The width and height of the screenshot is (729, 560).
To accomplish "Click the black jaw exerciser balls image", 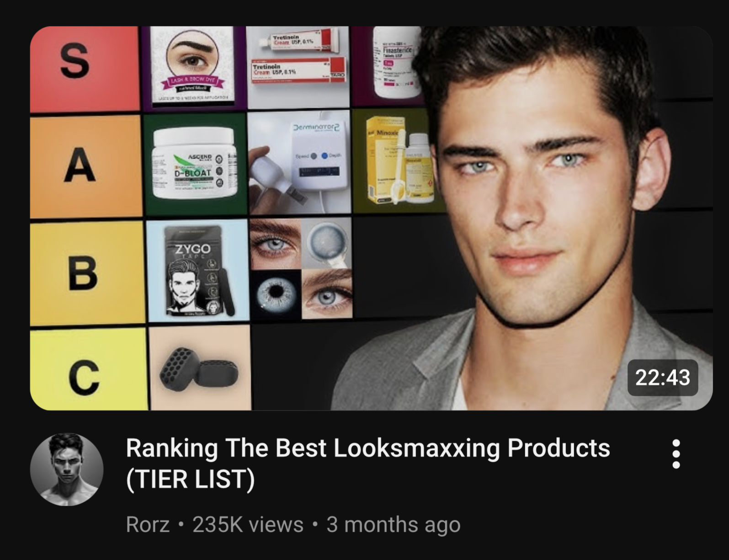I will [200, 368].
